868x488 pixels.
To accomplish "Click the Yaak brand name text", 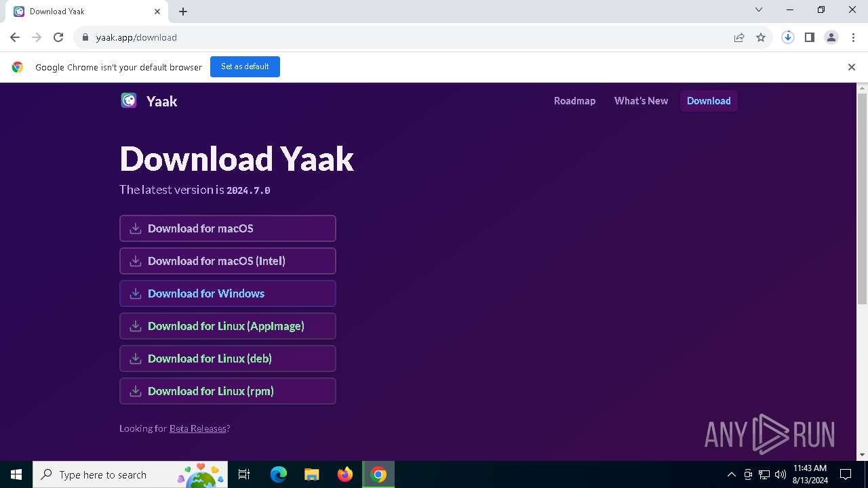I will click(161, 101).
